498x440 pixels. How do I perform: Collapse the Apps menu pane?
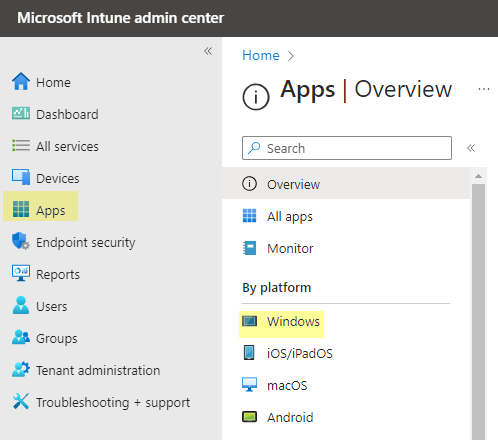click(x=471, y=148)
